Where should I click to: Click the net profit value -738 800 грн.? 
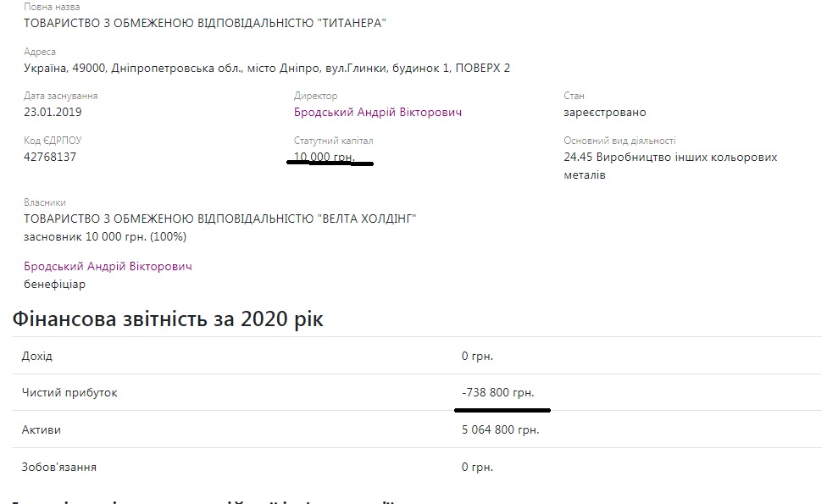click(498, 393)
